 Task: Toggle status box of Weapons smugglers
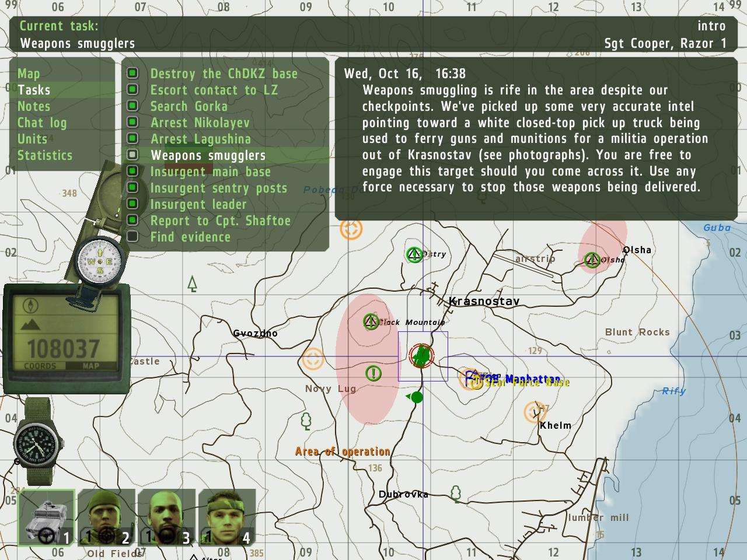(x=132, y=155)
